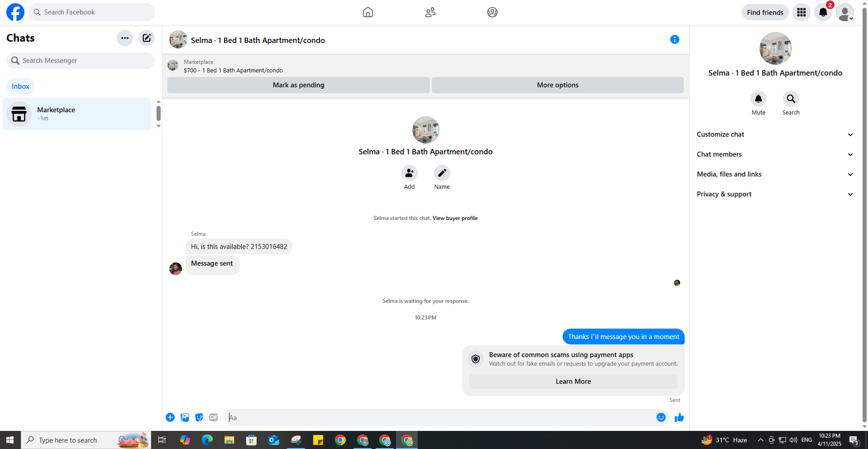Add people to this chat

coord(410,173)
